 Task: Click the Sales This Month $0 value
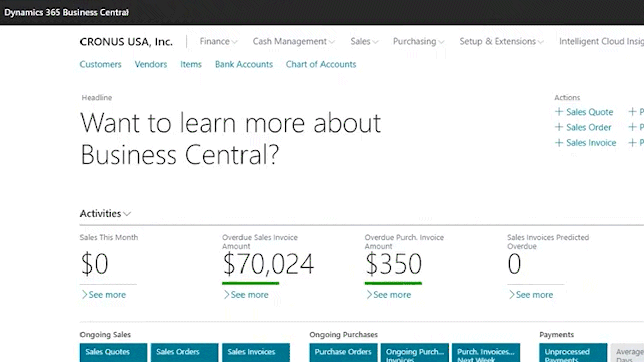click(x=95, y=263)
